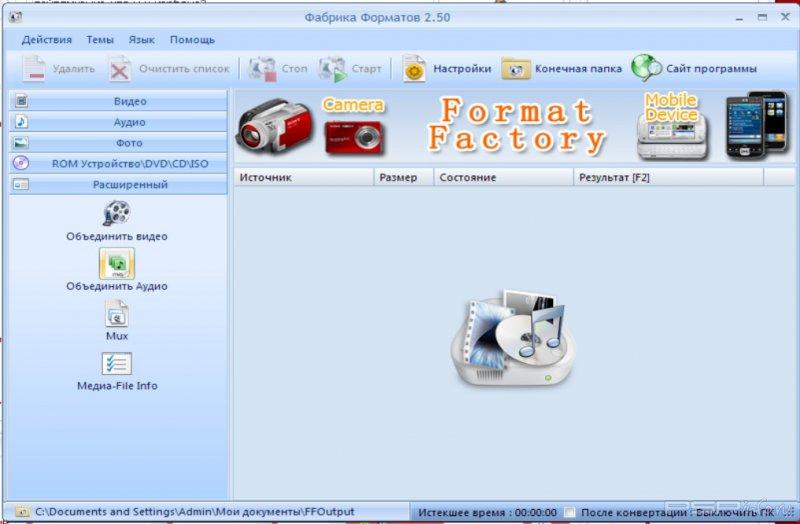
Task: Click the Объединить видео icon
Action: pos(117,213)
